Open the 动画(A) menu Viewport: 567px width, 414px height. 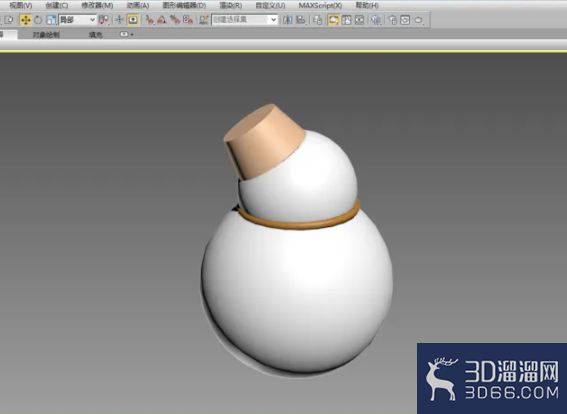[x=138, y=5]
